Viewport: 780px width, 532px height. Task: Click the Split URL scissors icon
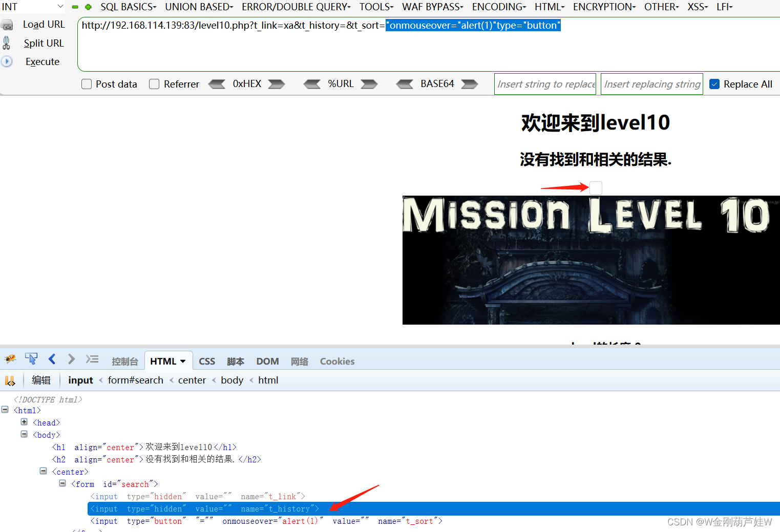click(6, 42)
